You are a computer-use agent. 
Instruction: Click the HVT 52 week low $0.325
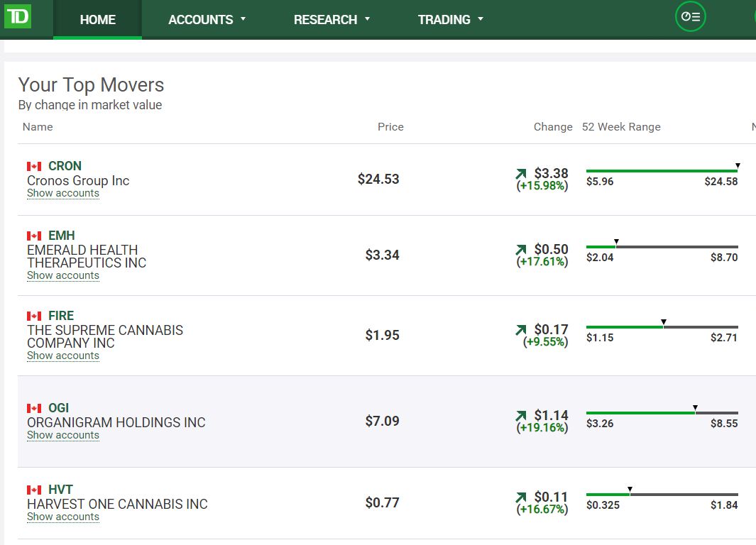603,505
